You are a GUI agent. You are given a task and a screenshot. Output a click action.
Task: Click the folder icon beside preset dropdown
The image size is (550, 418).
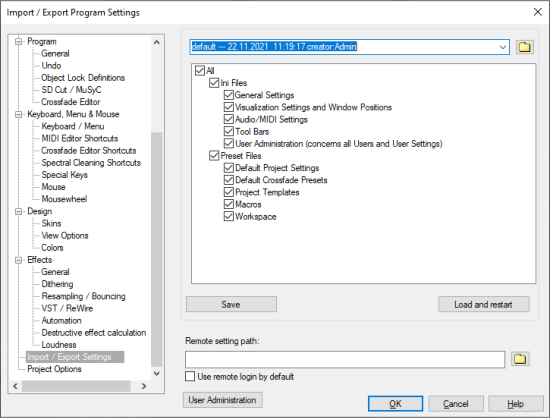(524, 47)
